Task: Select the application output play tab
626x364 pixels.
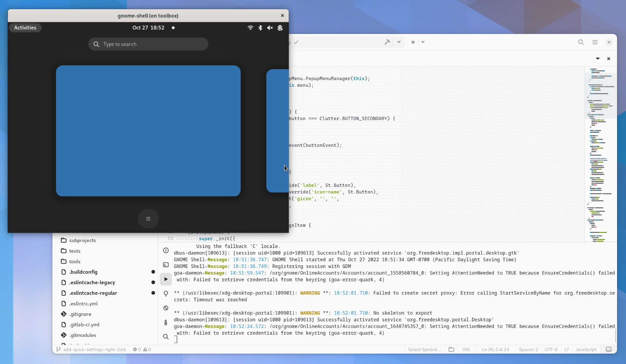Action: [166, 279]
